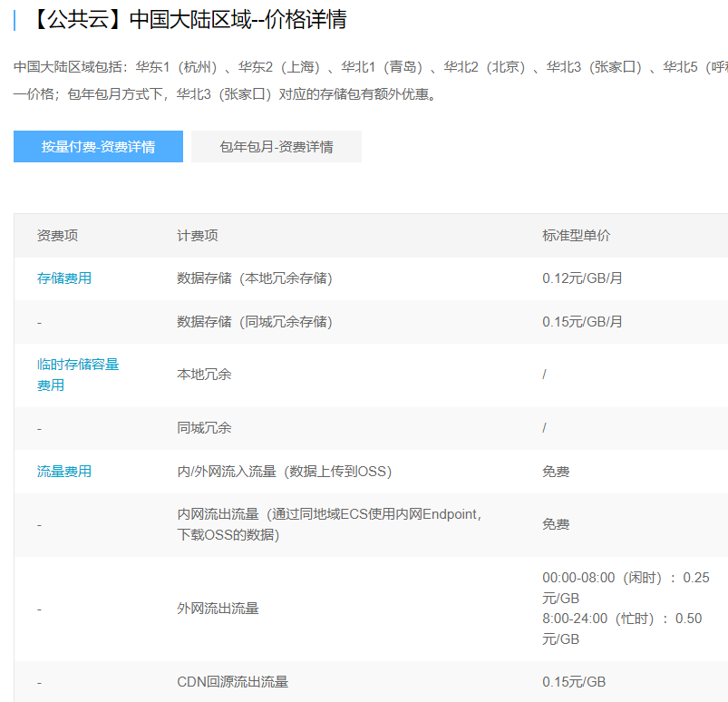
Task: Switch to the 按量付费-资费详情 tab
Action: [98, 147]
